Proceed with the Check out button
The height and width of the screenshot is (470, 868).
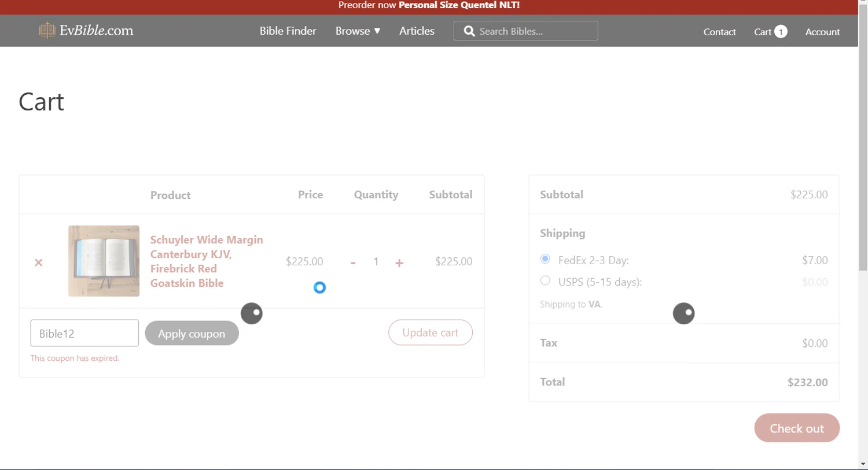pyautogui.click(x=797, y=428)
